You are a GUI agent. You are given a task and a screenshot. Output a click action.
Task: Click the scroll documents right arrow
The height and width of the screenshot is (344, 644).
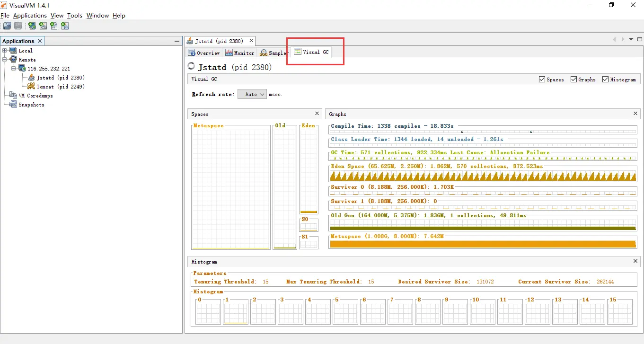tap(623, 39)
